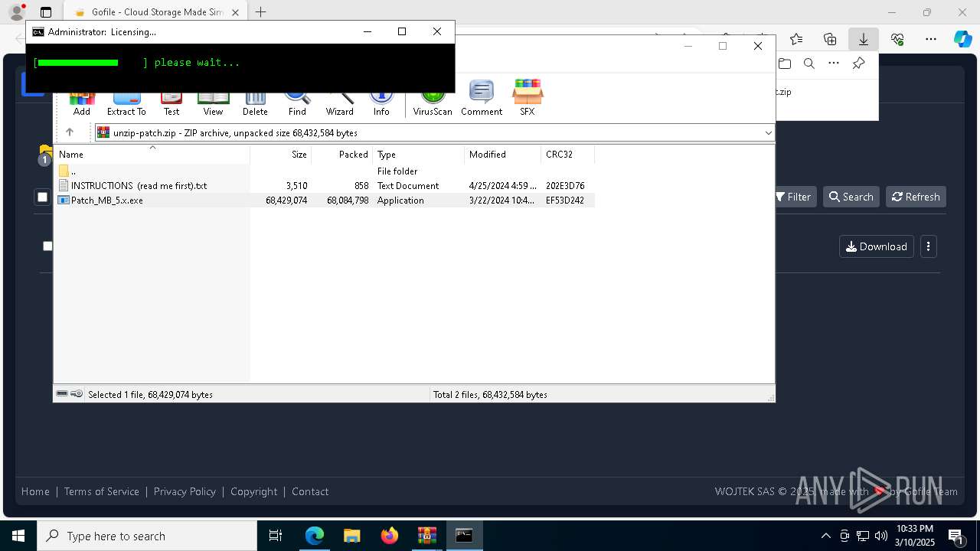Click the taskbar search box
Screen dimensions: 980x551
[147, 536]
